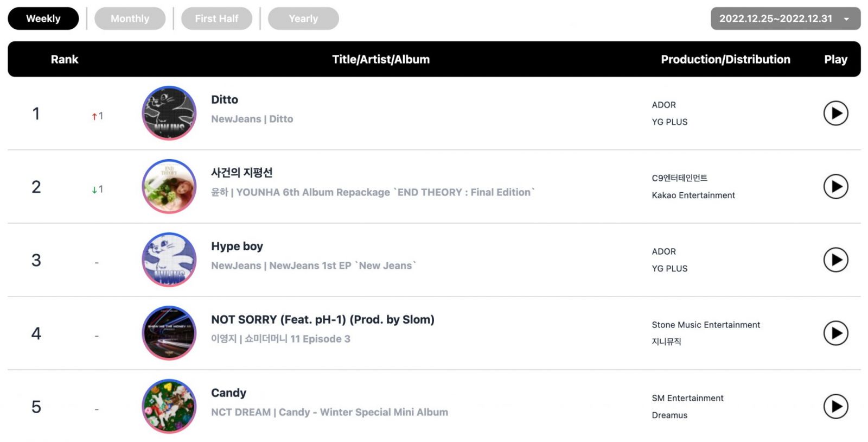Open Hype boy album cover image

[169, 260]
